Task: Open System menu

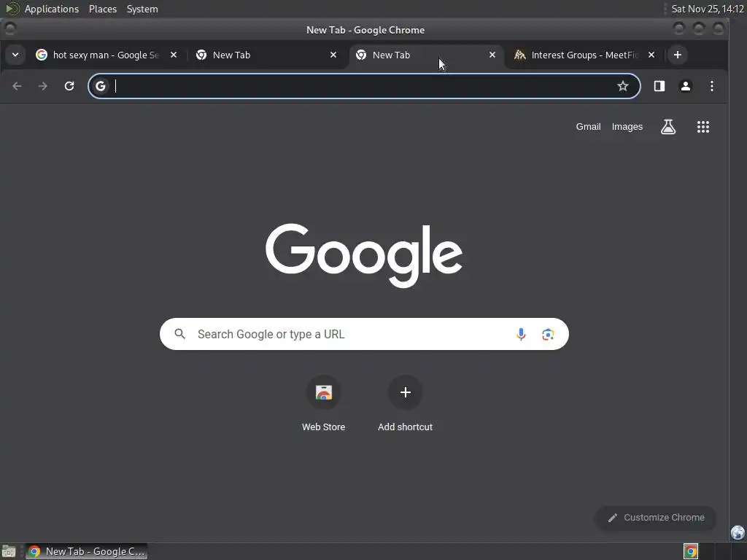Action: pos(142,9)
